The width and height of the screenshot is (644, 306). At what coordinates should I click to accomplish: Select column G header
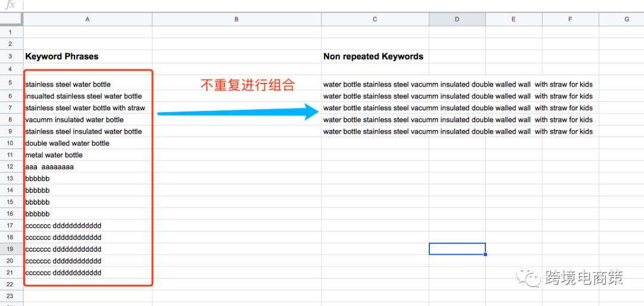(626, 20)
